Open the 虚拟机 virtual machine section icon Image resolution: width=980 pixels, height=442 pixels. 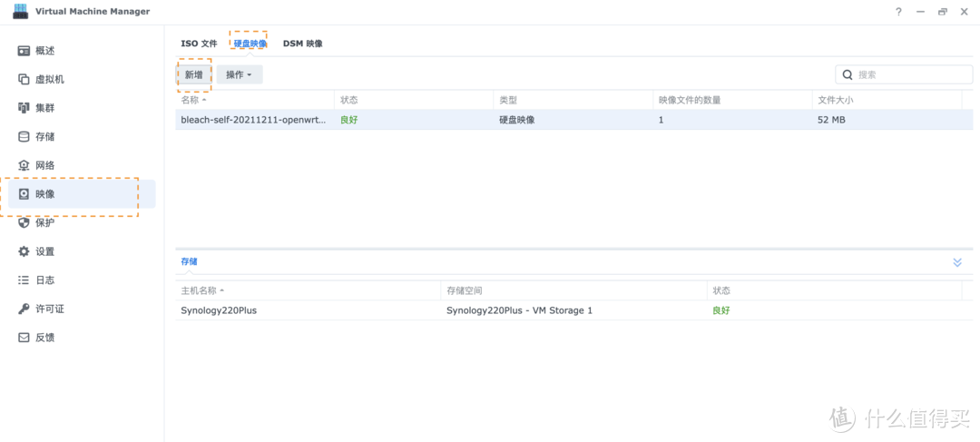pyautogui.click(x=24, y=80)
